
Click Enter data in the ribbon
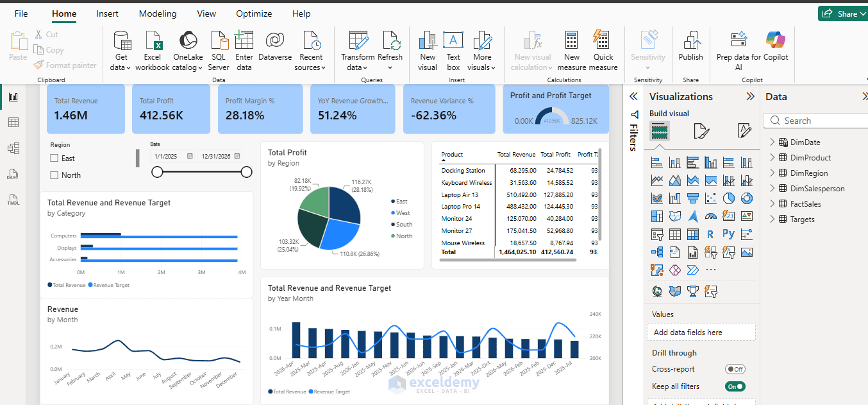[244, 50]
